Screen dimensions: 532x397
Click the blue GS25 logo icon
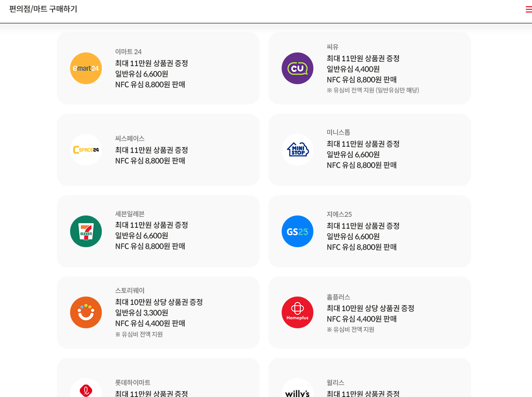[x=298, y=231]
